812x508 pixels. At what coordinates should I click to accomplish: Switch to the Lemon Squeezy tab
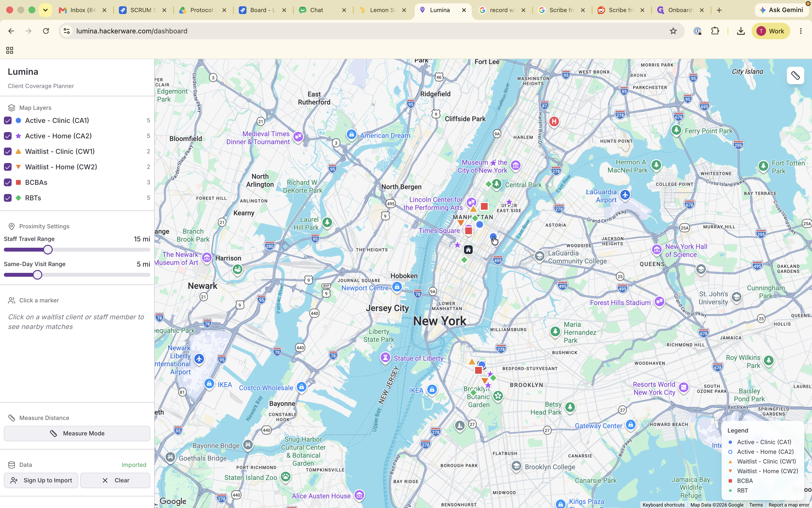click(x=382, y=10)
